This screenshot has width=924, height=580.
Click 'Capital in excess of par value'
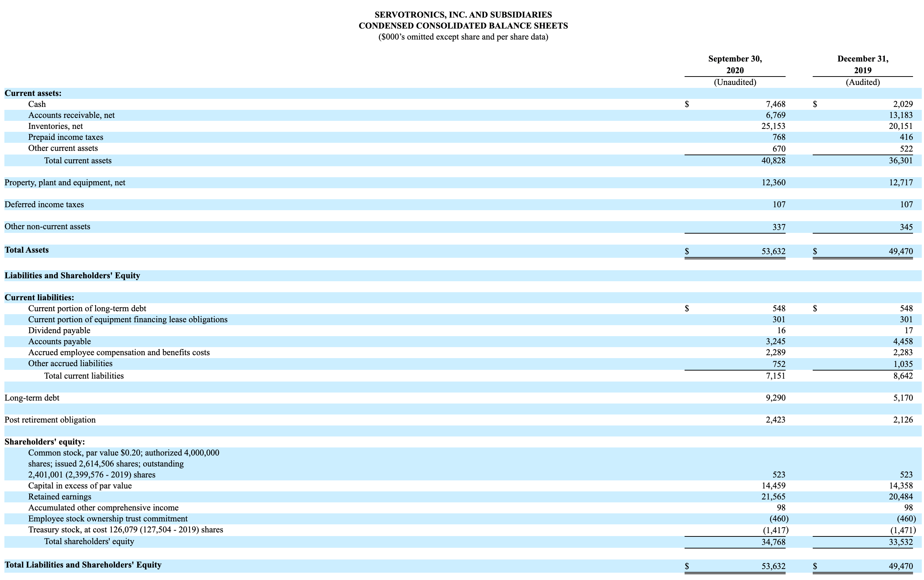[x=80, y=486]
